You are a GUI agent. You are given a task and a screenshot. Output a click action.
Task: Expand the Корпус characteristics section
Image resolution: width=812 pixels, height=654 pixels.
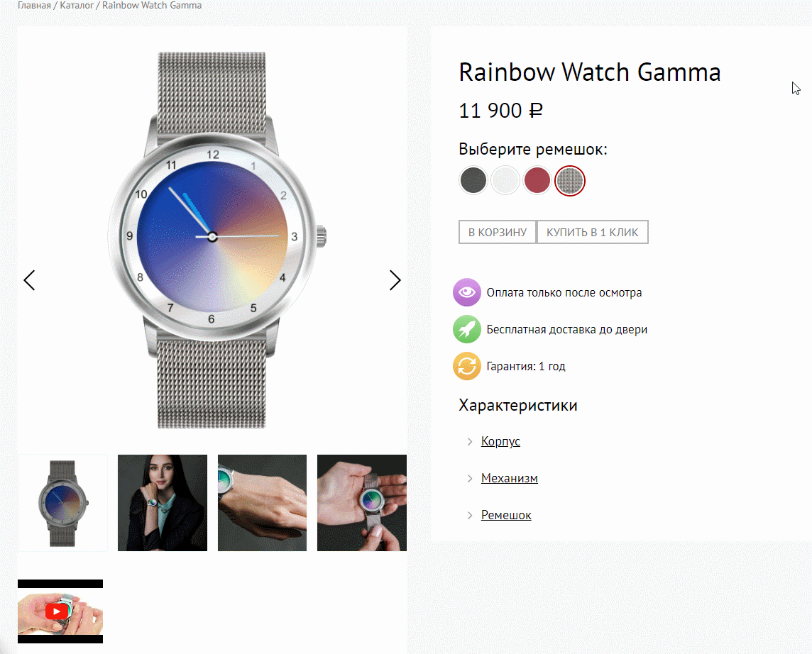[500, 441]
